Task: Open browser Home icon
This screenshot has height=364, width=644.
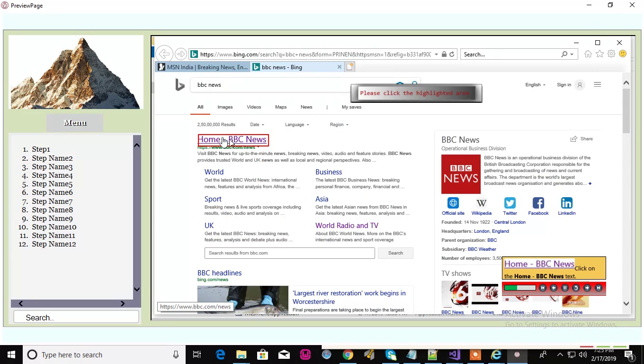Action: [588, 54]
